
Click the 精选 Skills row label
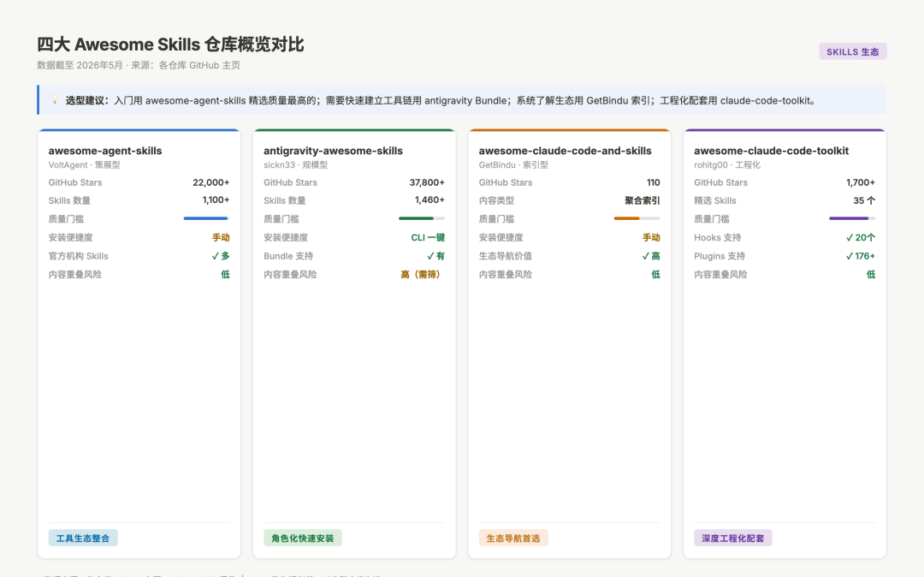tap(714, 201)
